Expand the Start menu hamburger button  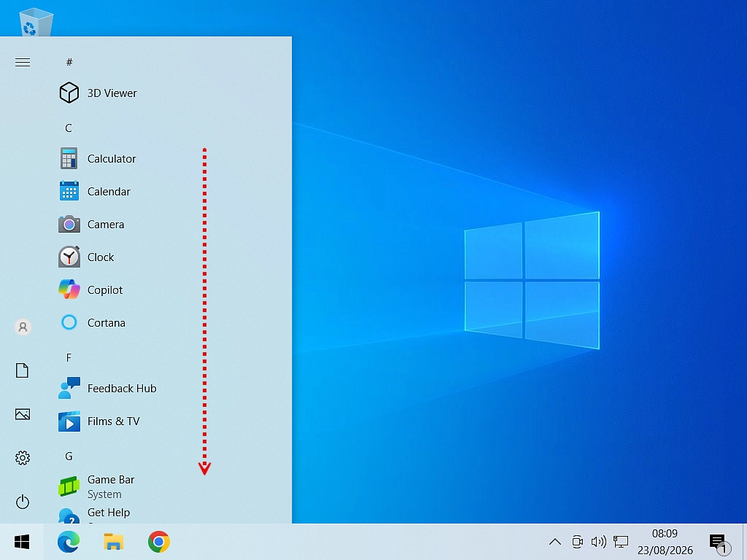[x=23, y=63]
